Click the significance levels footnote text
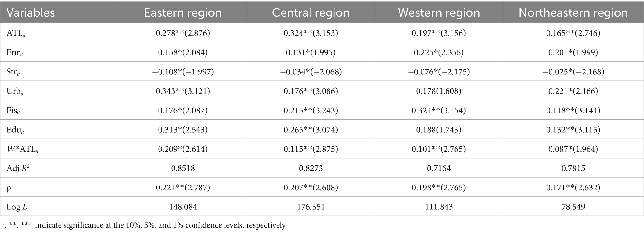The width and height of the screenshot is (644, 235). (144, 225)
